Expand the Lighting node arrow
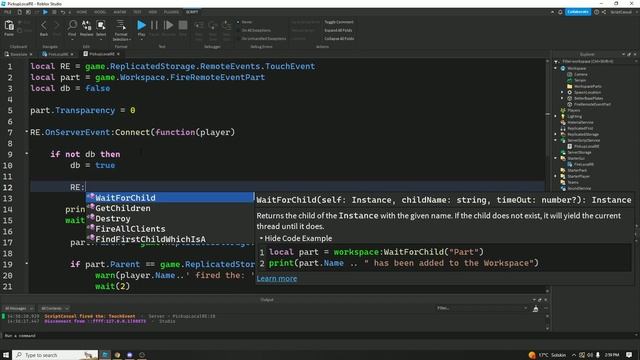The image size is (640, 360). click(556, 116)
